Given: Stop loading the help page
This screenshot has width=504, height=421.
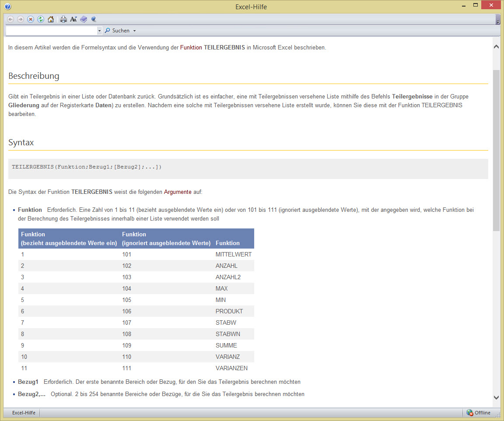Looking at the screenshot, I should click(31, 19).
